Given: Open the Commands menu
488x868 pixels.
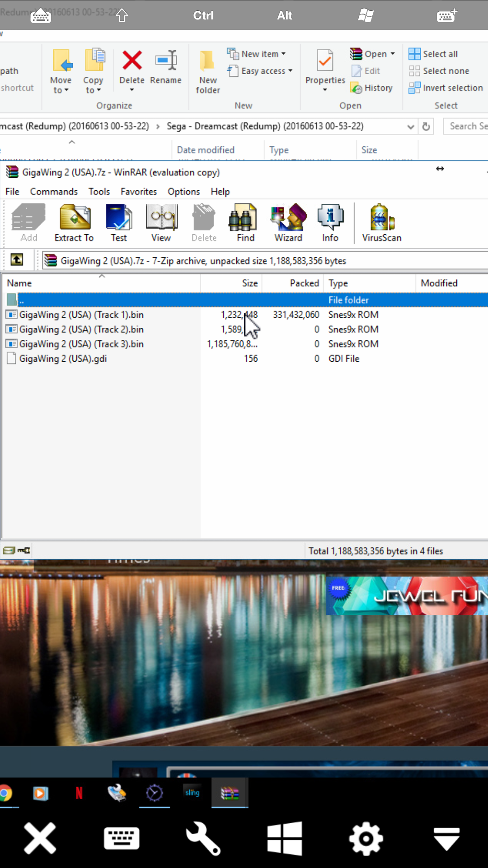Looking at the screenshot, I should (54, 192).
